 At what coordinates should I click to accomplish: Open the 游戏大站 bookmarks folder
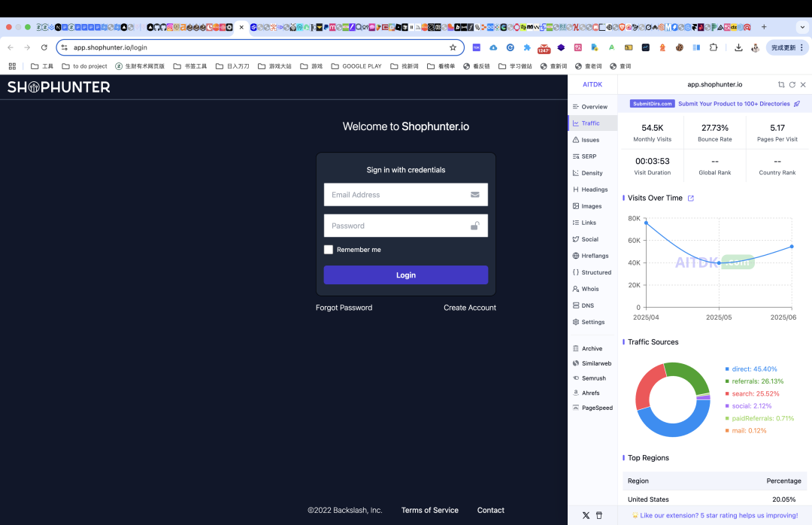[x=274, y=66]
